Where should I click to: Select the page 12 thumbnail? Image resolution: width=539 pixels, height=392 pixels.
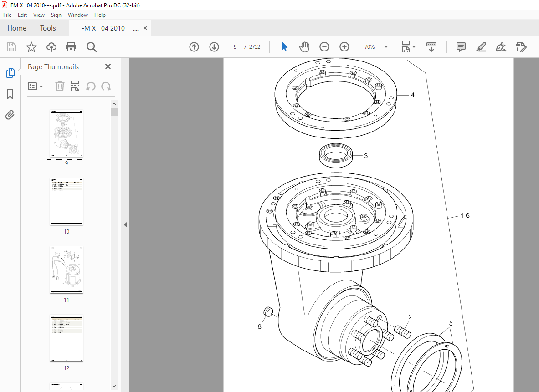(67, 338)
